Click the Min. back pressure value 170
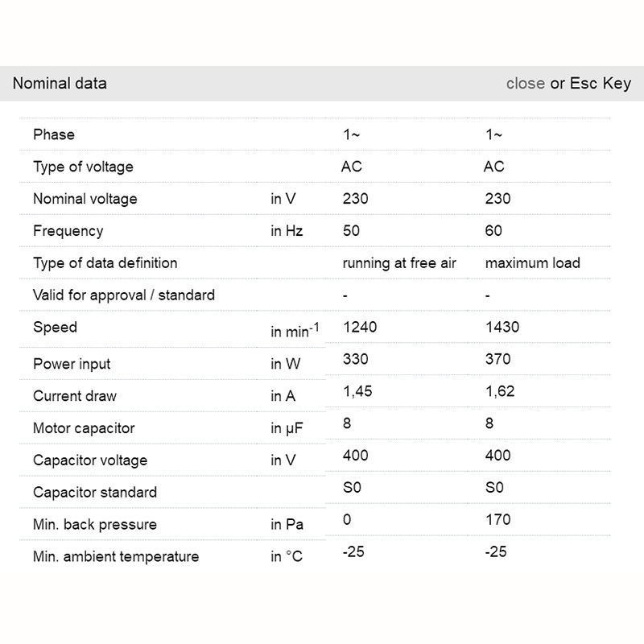 pyautogui.click(x=497, y=520)
